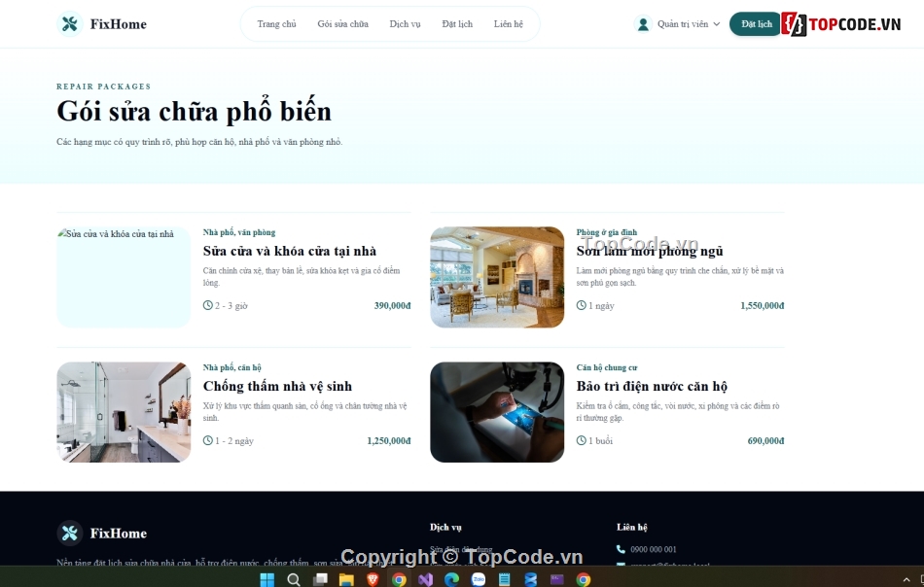
Task: Click the Liên hệ heading in the footer
Action: pyautogui.click(x=631, y=527)
